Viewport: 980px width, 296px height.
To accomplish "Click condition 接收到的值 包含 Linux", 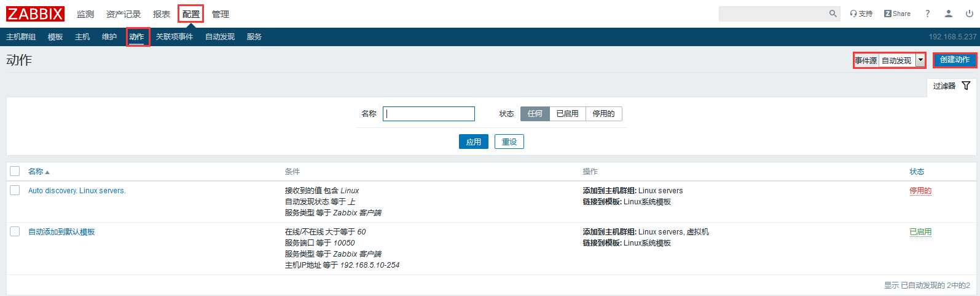I will pyautogui.click(x=322, y=191).
